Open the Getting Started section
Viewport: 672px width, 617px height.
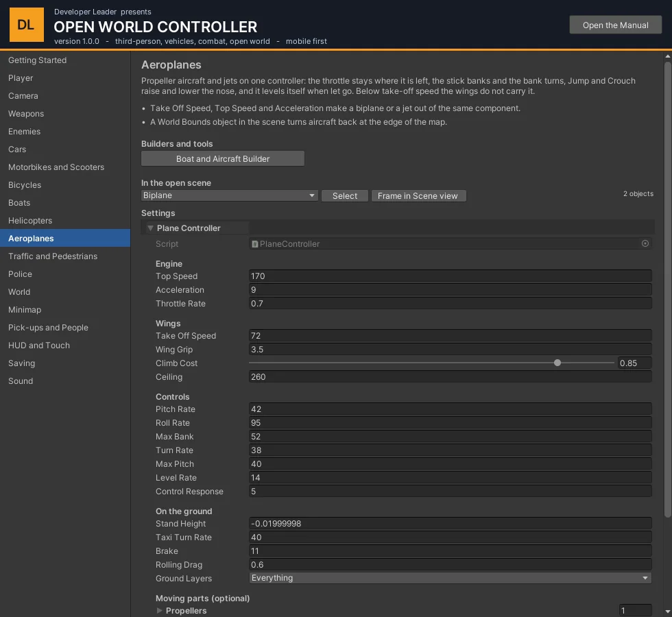coord(65,60)
